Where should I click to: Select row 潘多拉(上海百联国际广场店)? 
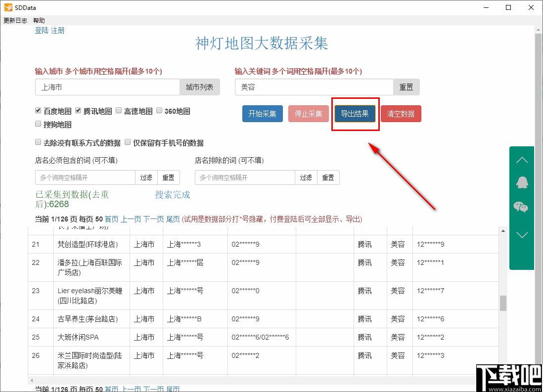click(263, 267)
